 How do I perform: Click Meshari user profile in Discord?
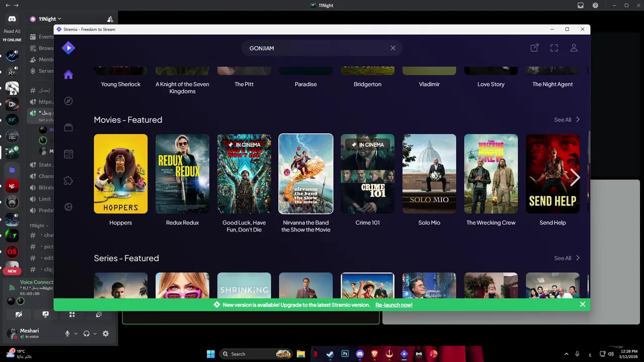tap(30, 333)
